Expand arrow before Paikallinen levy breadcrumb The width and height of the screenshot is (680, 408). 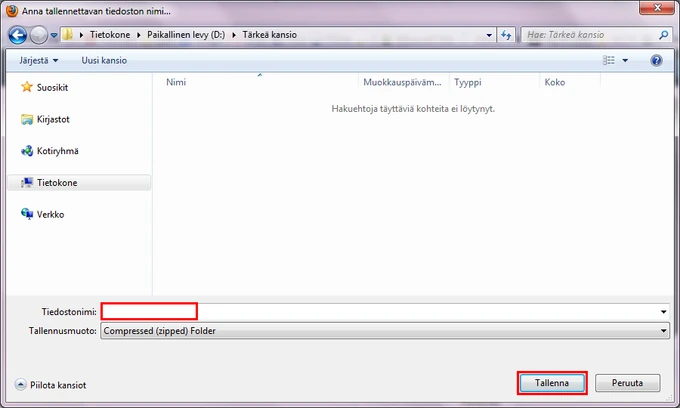click(x=139, y=35)
